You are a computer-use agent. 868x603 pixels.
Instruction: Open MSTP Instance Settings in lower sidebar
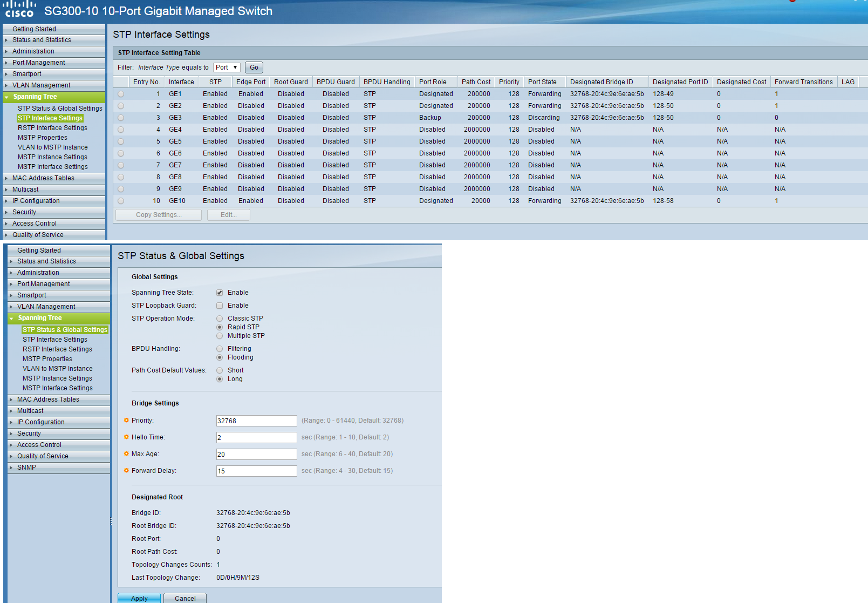[x=57, y=378]
